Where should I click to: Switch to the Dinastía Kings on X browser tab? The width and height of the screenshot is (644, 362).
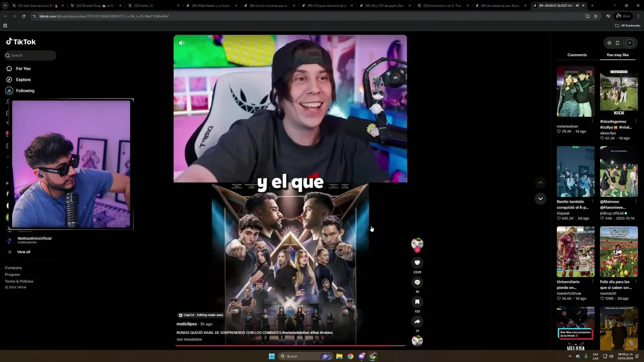(x=95, y=6)
